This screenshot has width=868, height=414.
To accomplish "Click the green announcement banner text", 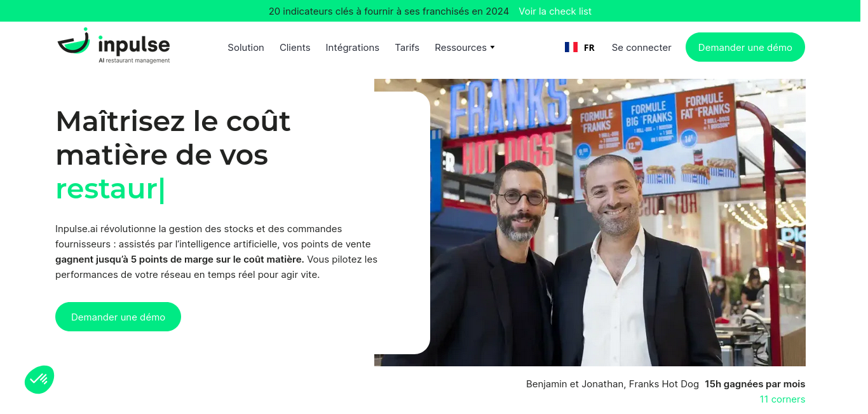I will 389,11.
